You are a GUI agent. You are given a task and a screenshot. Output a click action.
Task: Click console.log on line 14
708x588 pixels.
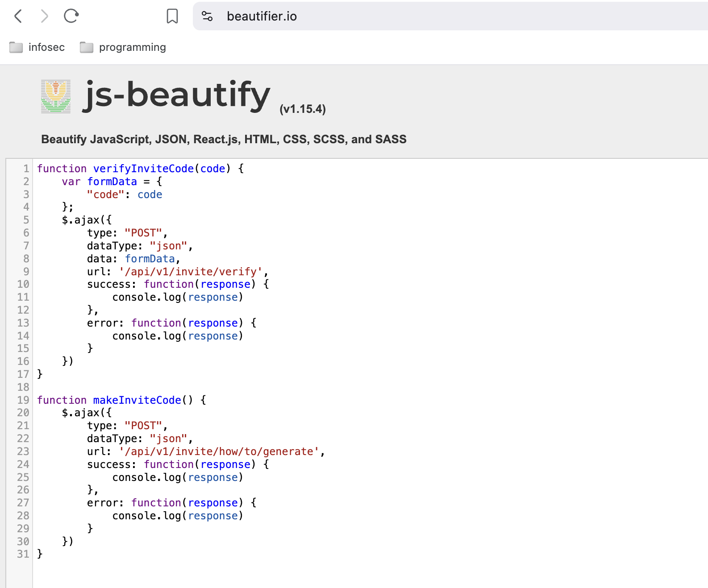coord(146,336)
